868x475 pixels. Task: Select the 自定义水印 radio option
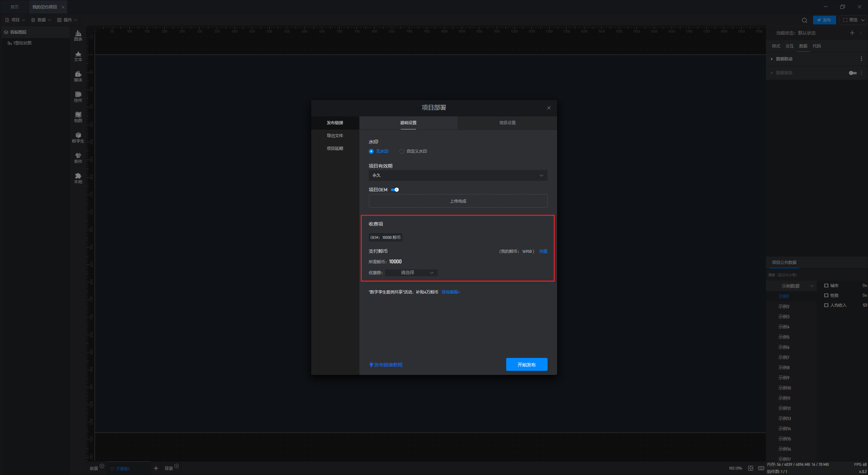tap(402, 151)
